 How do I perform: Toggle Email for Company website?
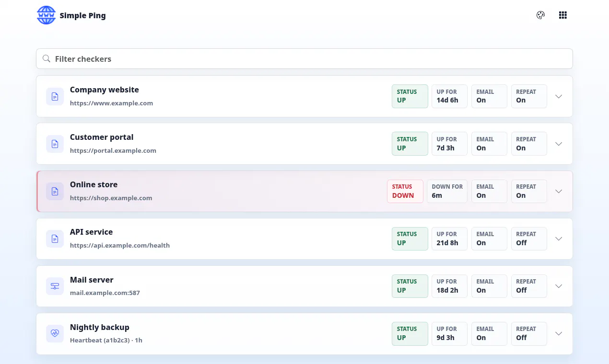[x=489, y=96]
